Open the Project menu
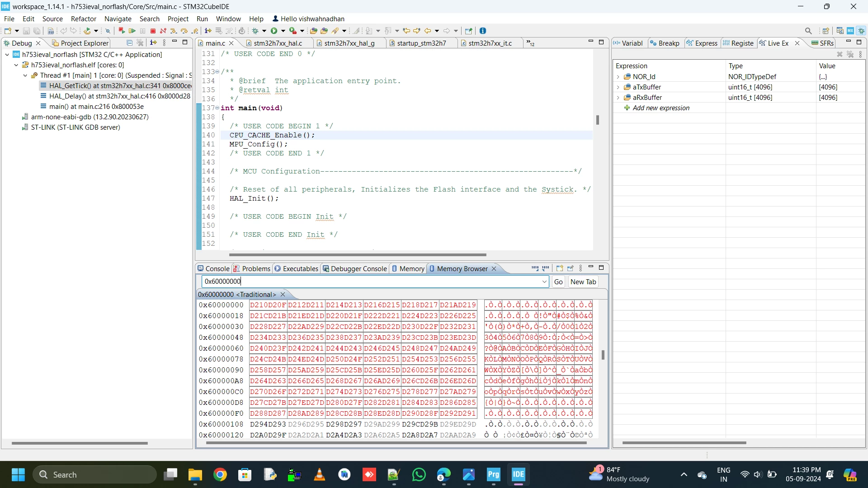The image size is (868, 488). (x=178, y=19)
